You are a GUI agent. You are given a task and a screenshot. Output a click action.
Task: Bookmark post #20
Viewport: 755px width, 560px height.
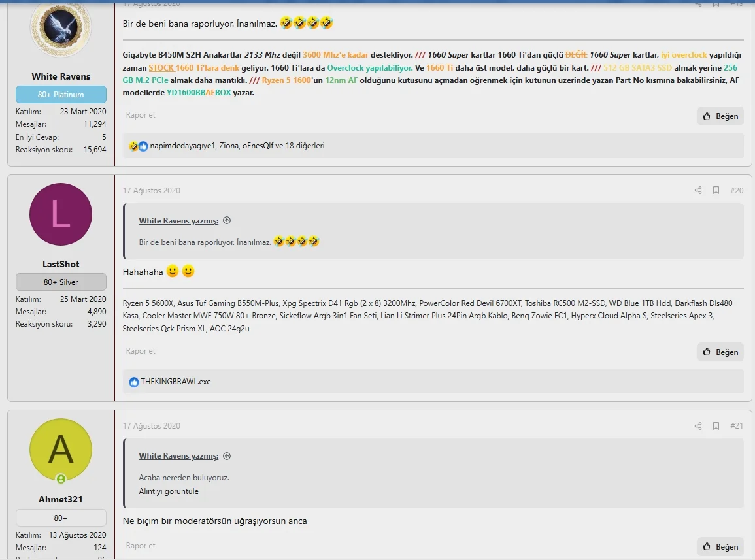click(x=716, y=190)
